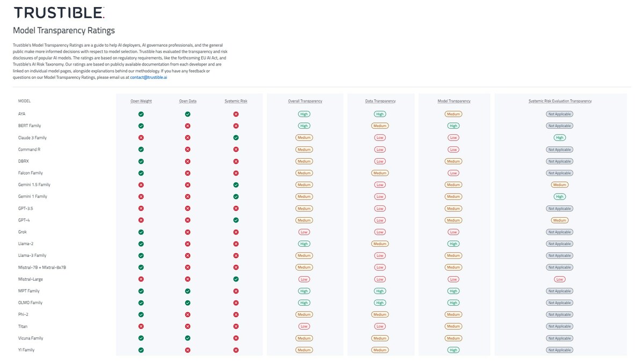The image size is (644, 362).
Task: Click the Systemic Risk column header
Action: 236,101
